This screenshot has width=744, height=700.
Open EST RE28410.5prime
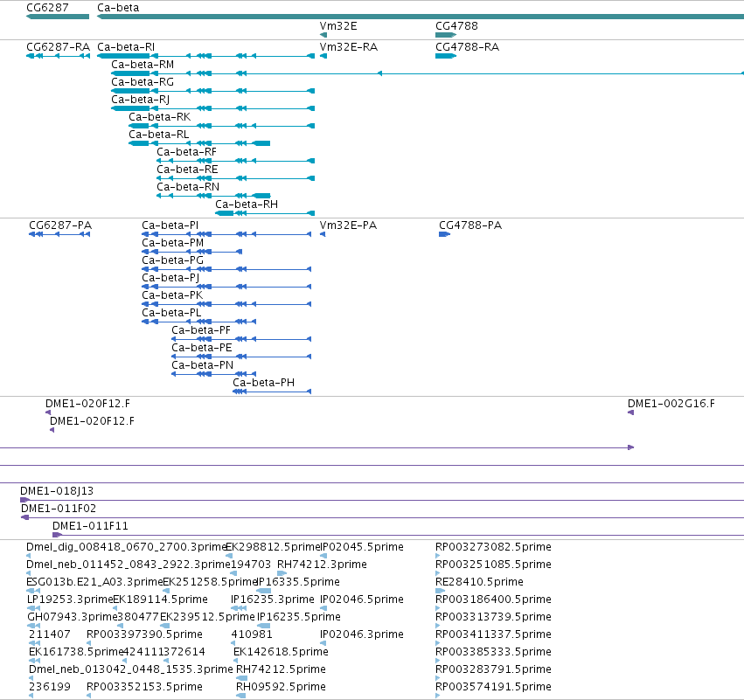click(x=479, y=582)
